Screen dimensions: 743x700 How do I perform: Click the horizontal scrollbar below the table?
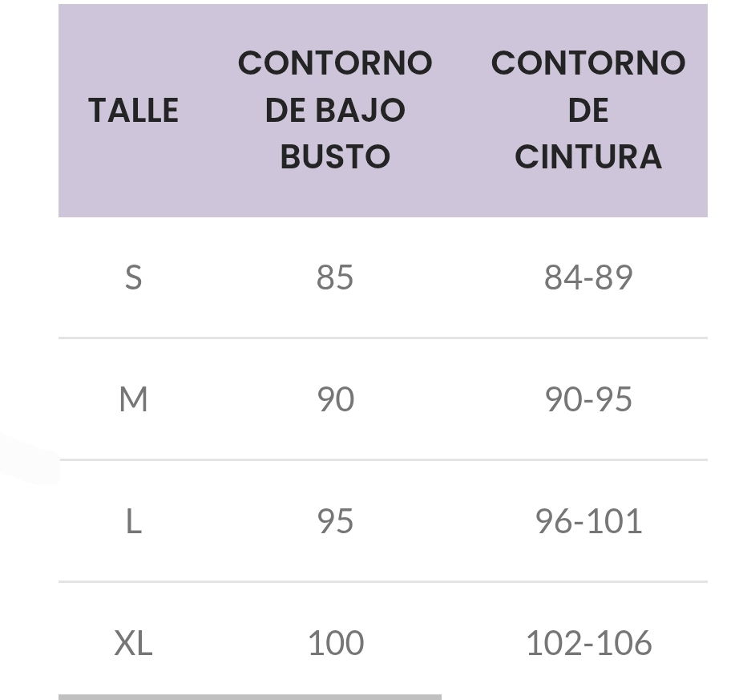(x=249, y=697)
